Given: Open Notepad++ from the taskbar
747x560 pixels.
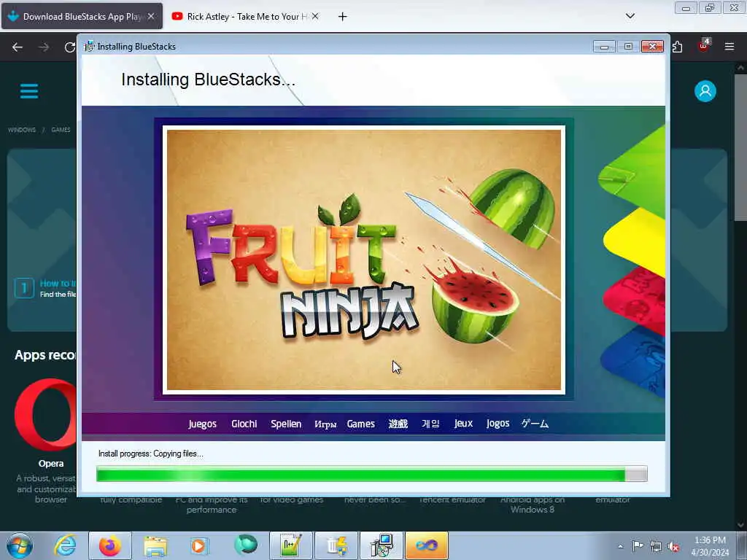Looking at the screenshot, I should [291, 545].
